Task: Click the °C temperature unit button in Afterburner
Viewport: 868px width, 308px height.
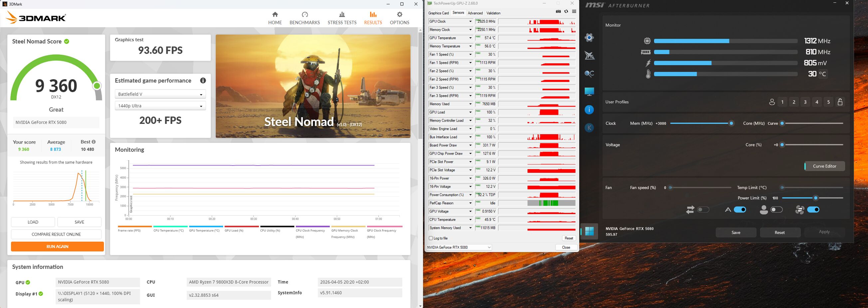Action: pos(822,74)
